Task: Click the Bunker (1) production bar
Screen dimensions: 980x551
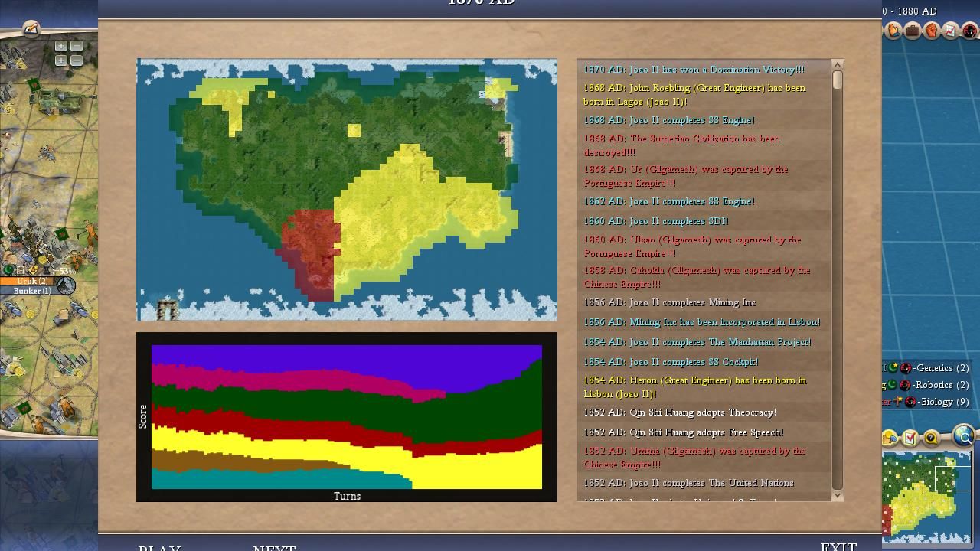Action: coord(29,291)
